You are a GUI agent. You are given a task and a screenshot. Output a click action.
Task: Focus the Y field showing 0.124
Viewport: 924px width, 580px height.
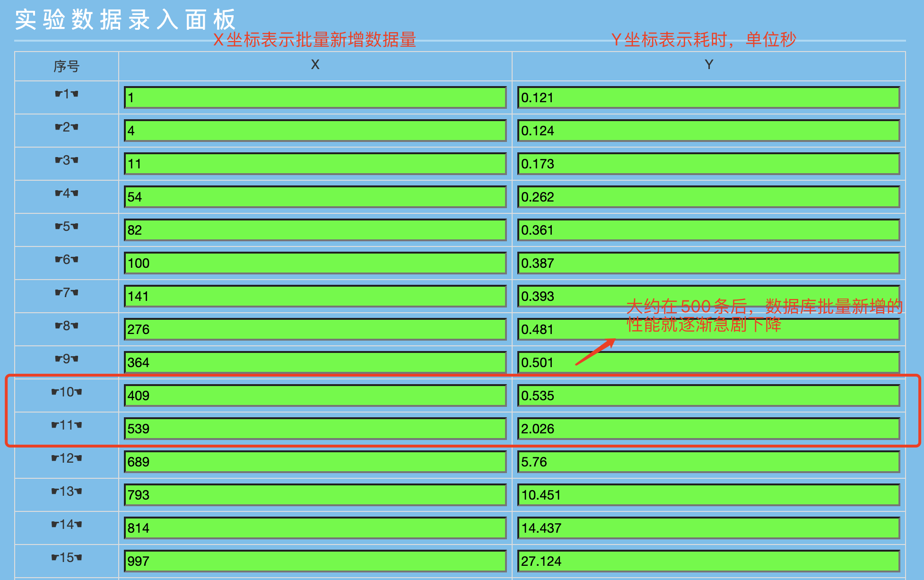coord(708,131)
